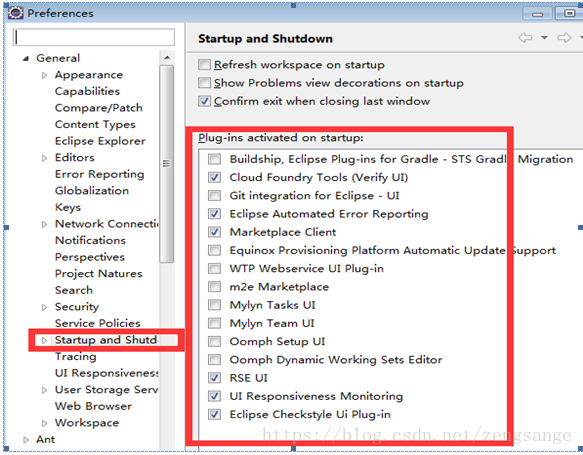Check Buildship Gradle STS Migration plug-in
The height and width of the screenshot is (455, 583).
pyautogui.click(x=214, y=159)
